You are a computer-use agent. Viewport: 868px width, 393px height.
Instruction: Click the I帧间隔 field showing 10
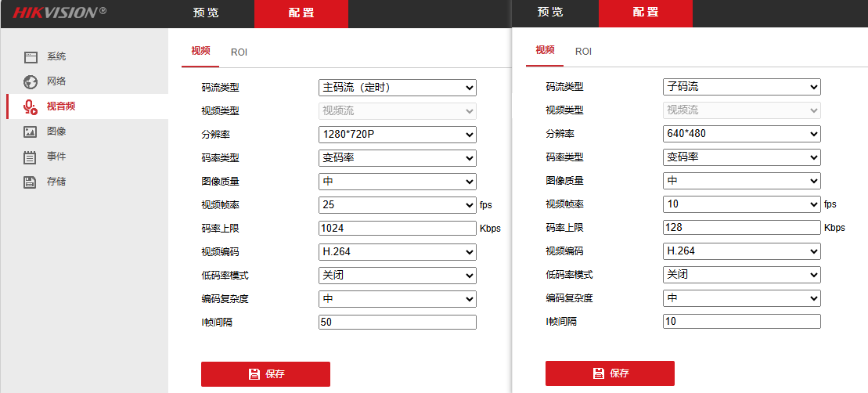pyautogui.click(x=742, y=321)
